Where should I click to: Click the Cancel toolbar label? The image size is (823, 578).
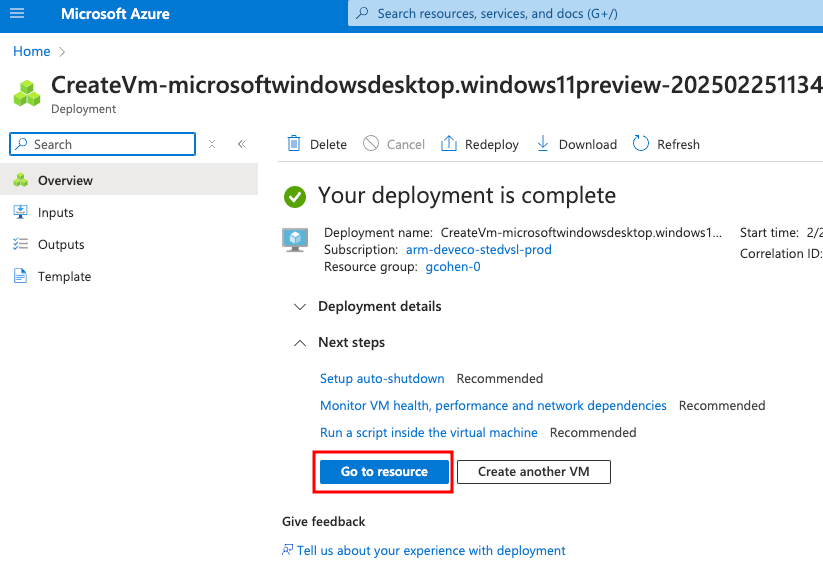406,144
